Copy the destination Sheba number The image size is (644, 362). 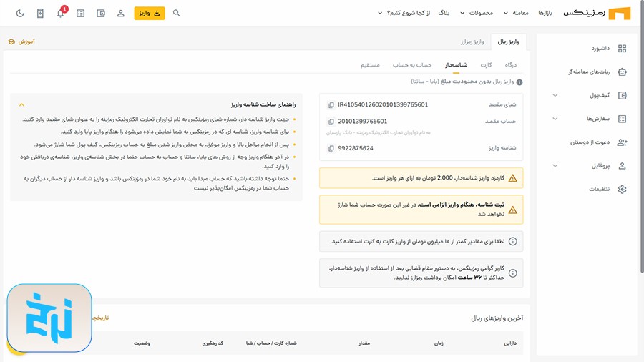(x=331, y=105)
